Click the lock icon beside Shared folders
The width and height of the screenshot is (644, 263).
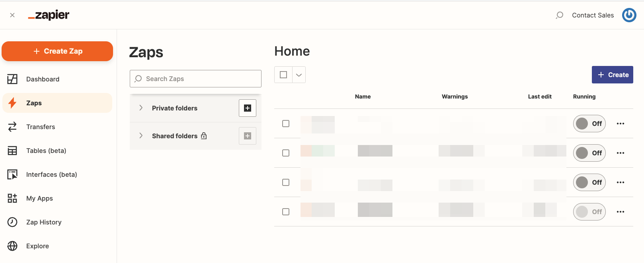point(204,135)
